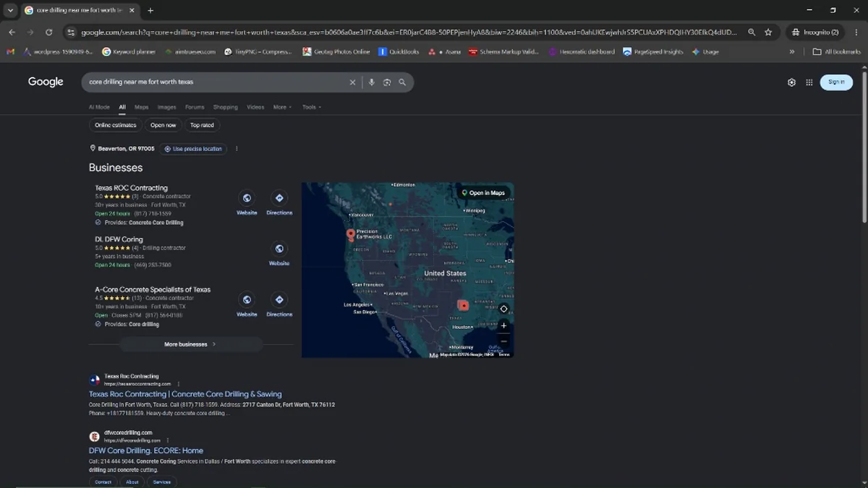This screenshot has width=868, height=488.
Task: Visit the DL DFW Coring website icon
Action: tap(279, 254)
